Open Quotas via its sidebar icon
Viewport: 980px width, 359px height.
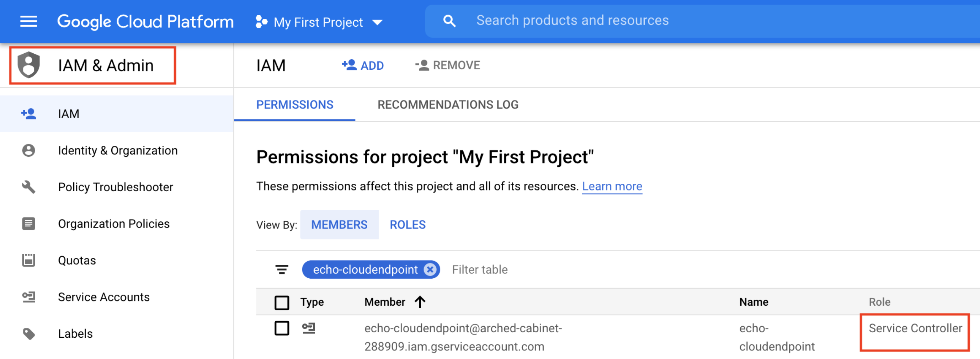(28, 260)
